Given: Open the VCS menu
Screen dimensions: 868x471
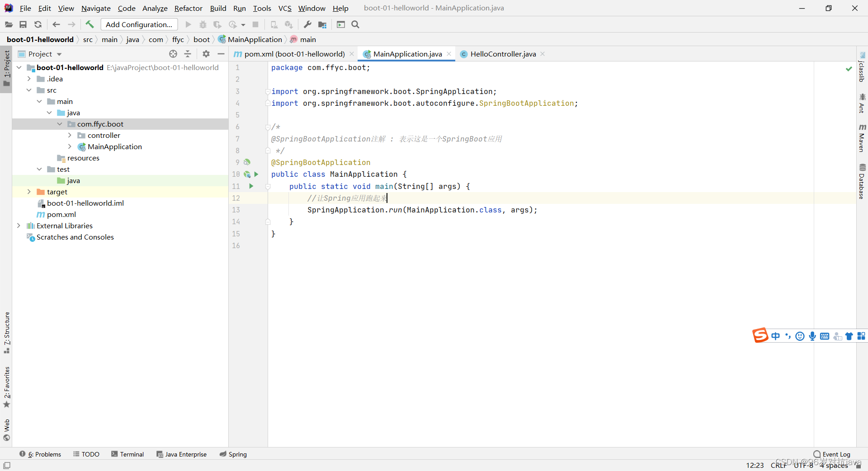Looking at the screenshot, I should coord(285,8).
